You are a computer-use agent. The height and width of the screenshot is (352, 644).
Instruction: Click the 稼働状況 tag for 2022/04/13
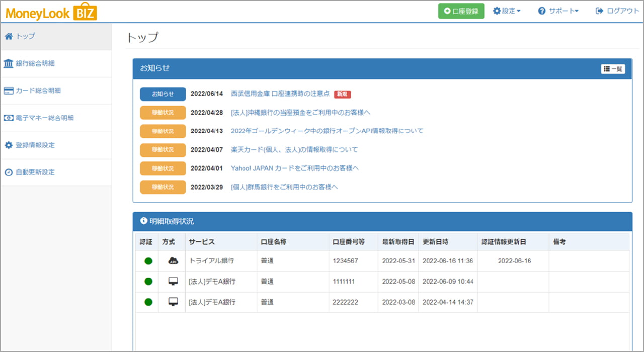point(163,131)
